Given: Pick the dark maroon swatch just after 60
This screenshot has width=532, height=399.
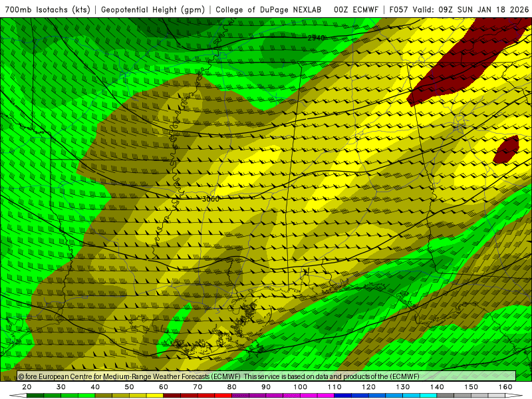Looking at the screenshot, I should (172, 396).
